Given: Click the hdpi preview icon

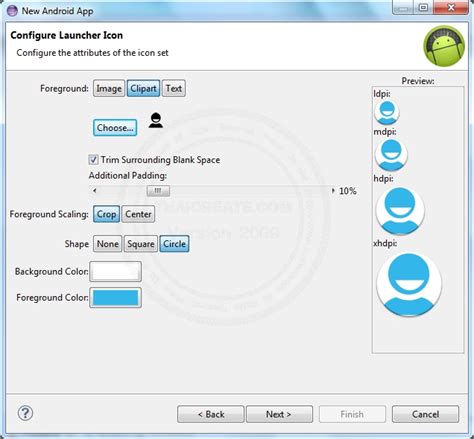Looking at the screenshot, I should pyautogui.click(x=400, y=210).
